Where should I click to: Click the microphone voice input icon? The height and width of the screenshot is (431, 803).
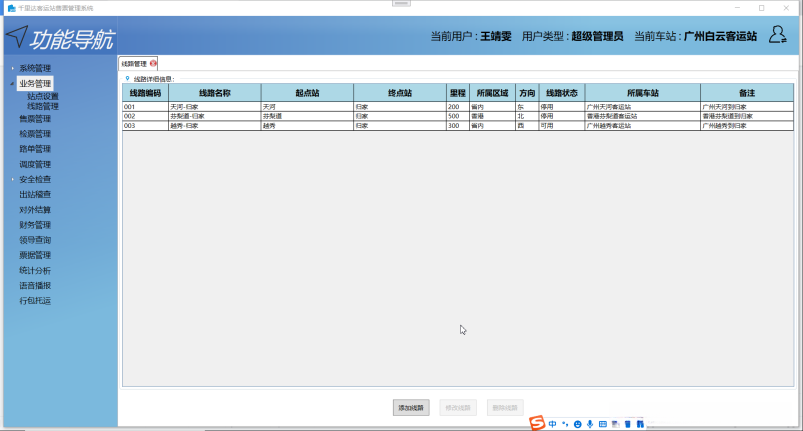point(590,424)
